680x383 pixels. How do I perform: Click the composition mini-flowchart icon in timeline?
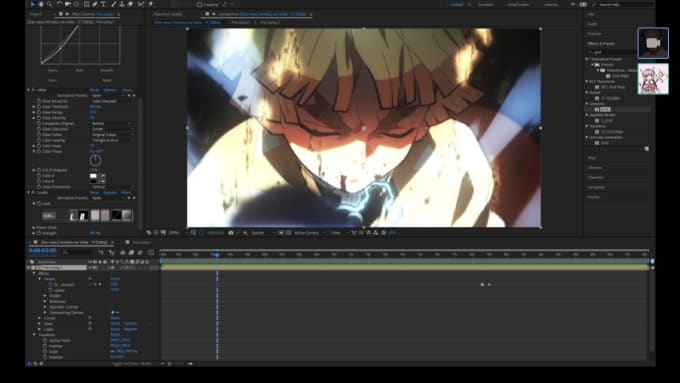101,252
